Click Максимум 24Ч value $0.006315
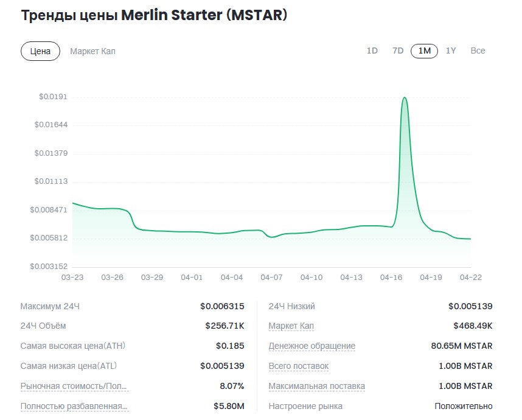The width and height of the screenshot is (522, 420). 222,306
